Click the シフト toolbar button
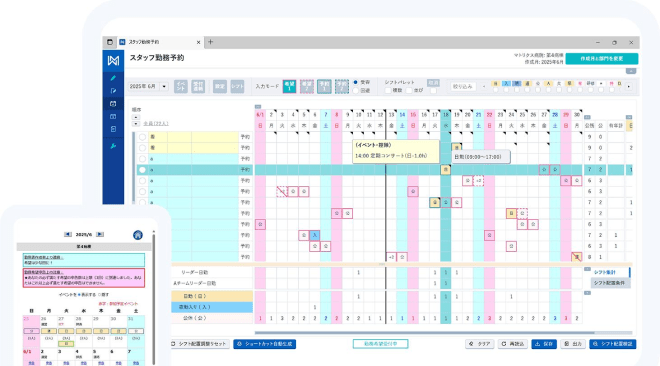 [237, 86]
